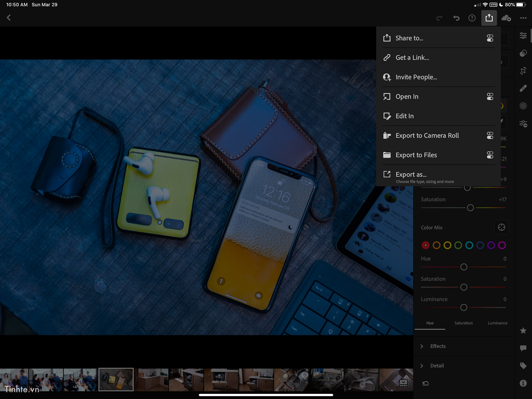Screen dimensions: 532x399
Task: Open the photo info icon
Action: [x=523, y=383]
